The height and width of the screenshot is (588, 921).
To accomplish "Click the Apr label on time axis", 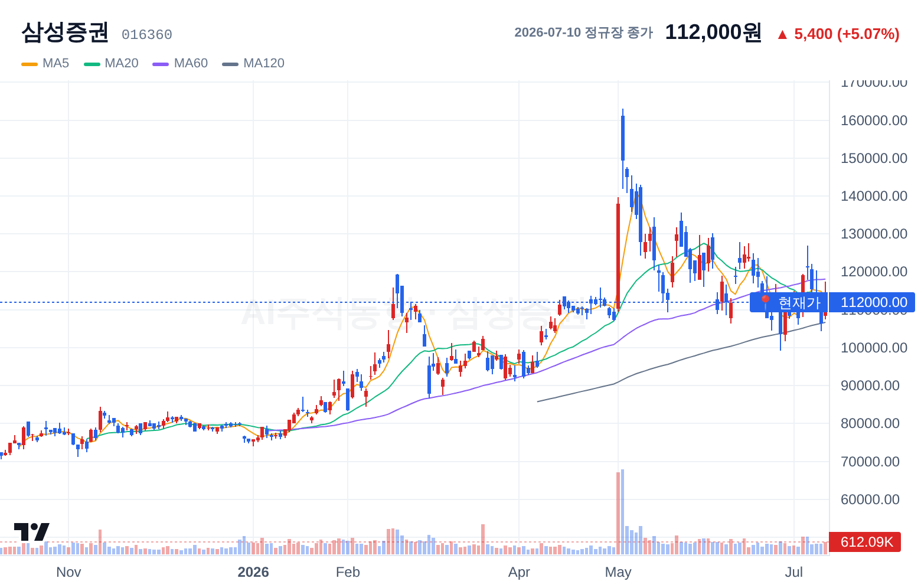I will (519, 572).
